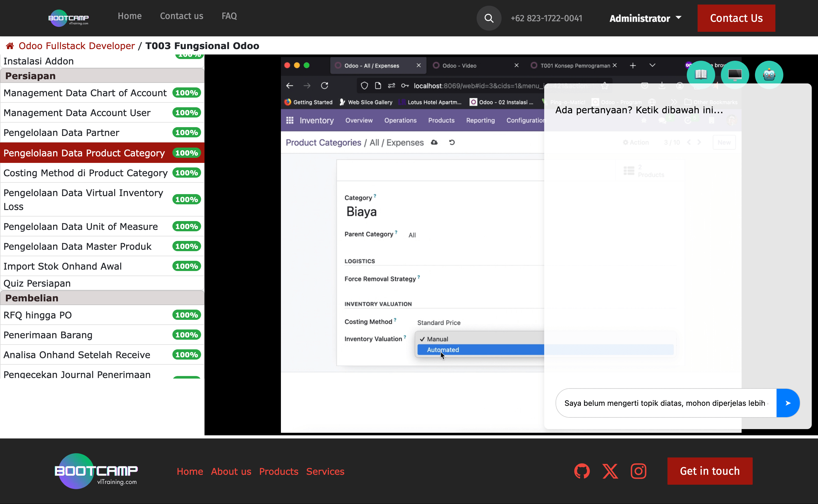This screenshot has width=818, height=504.
Task: Click the browser forward arrow in the video
Action: (x=307, y=86)
